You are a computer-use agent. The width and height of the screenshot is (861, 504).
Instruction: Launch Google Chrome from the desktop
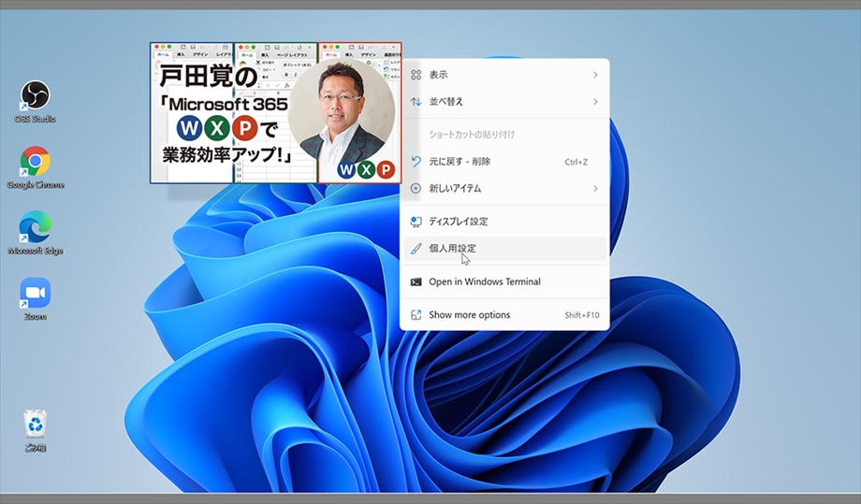pyautogui.click(x=36, y=167)
